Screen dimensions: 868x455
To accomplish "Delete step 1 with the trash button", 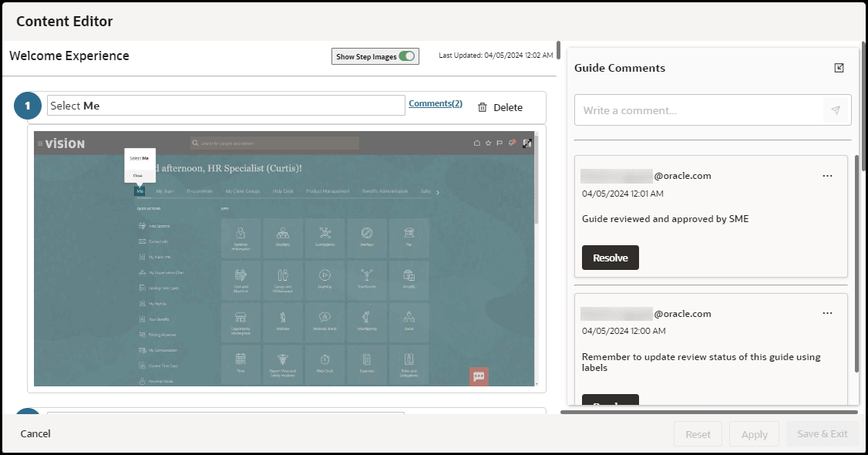I will click(500, 107).
